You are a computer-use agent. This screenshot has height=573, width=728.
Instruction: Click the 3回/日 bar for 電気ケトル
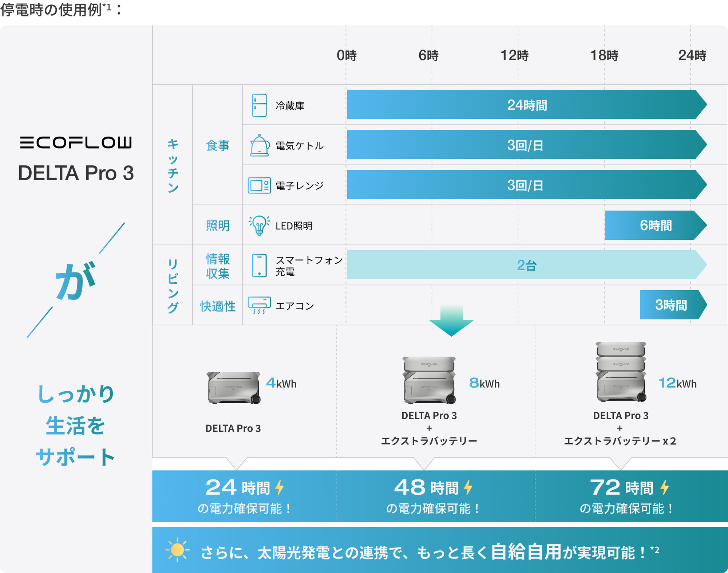tap(527, 145)
